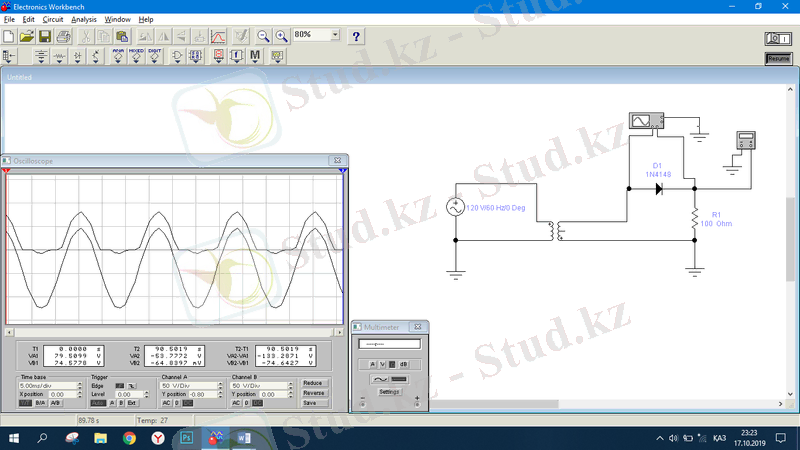
Task: Open an existing circuit file
Action: tap(27, 36)
